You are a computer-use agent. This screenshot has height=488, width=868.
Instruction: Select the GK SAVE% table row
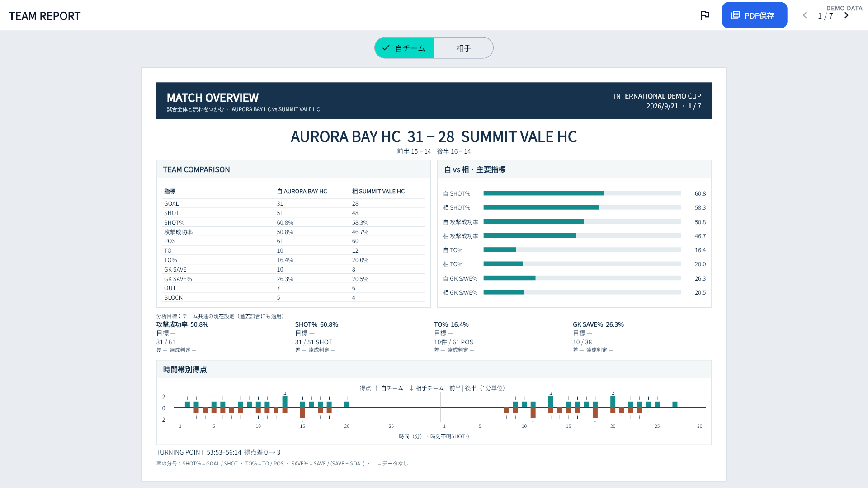coord(293,279)
